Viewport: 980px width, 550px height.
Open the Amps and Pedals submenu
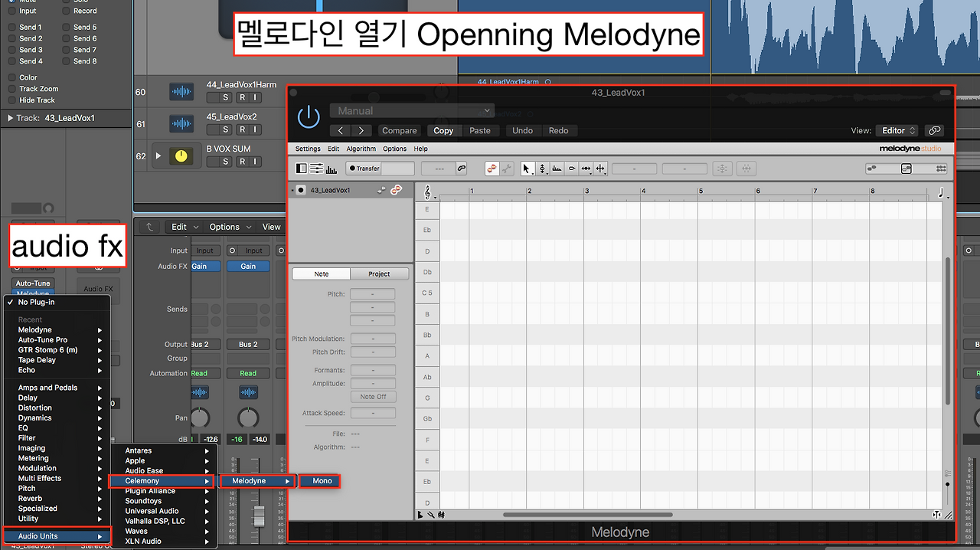point(59,388)
